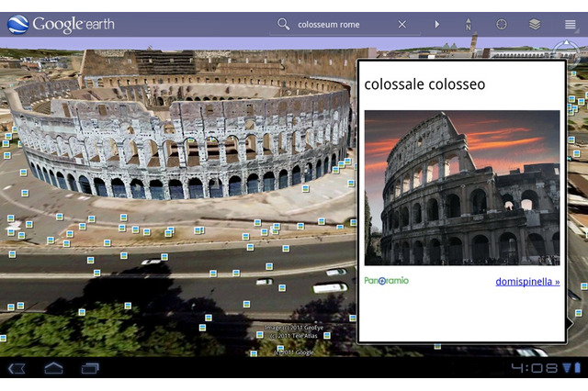The height and width of the screenshot is (391, 588).
Task: Tap the play arrow next to search
Action: [437, 25]
